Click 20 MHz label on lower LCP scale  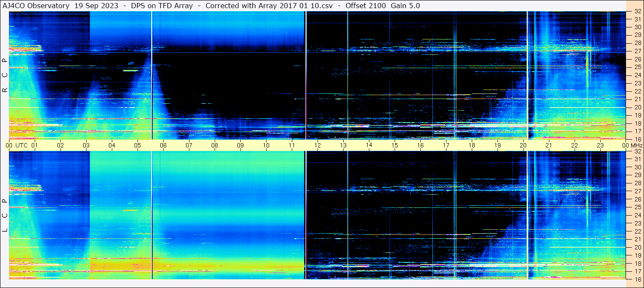click(x=637, y=247)
